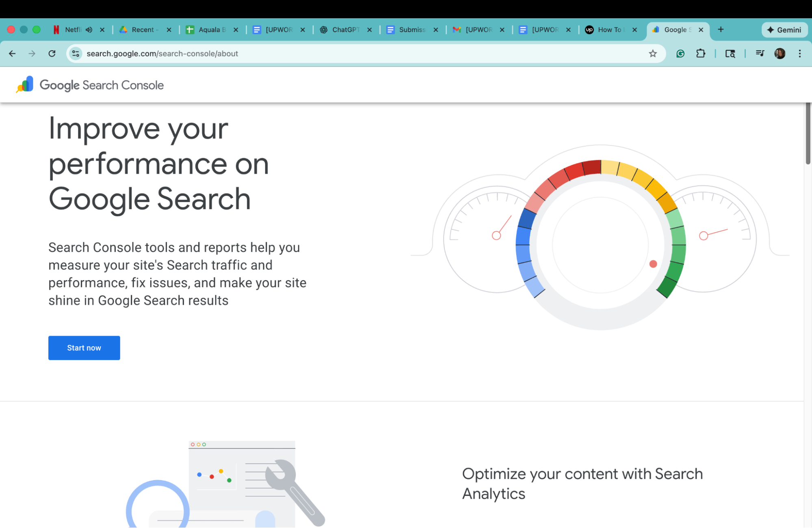Bookmark this page with the star icon
This screenshot has width=812, height=528.
point(652,54)
